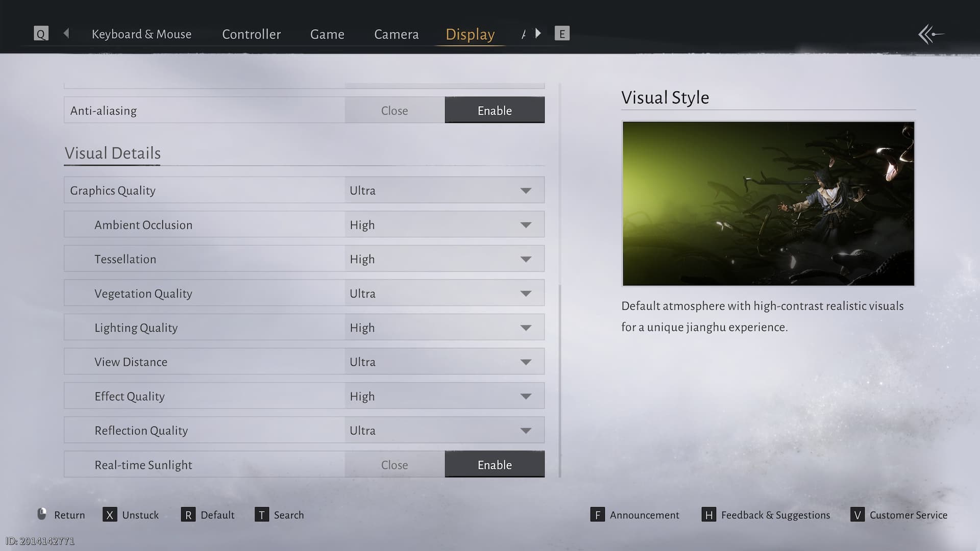
Task: Open Feedback & Suggestions
Action: point(775,515)
